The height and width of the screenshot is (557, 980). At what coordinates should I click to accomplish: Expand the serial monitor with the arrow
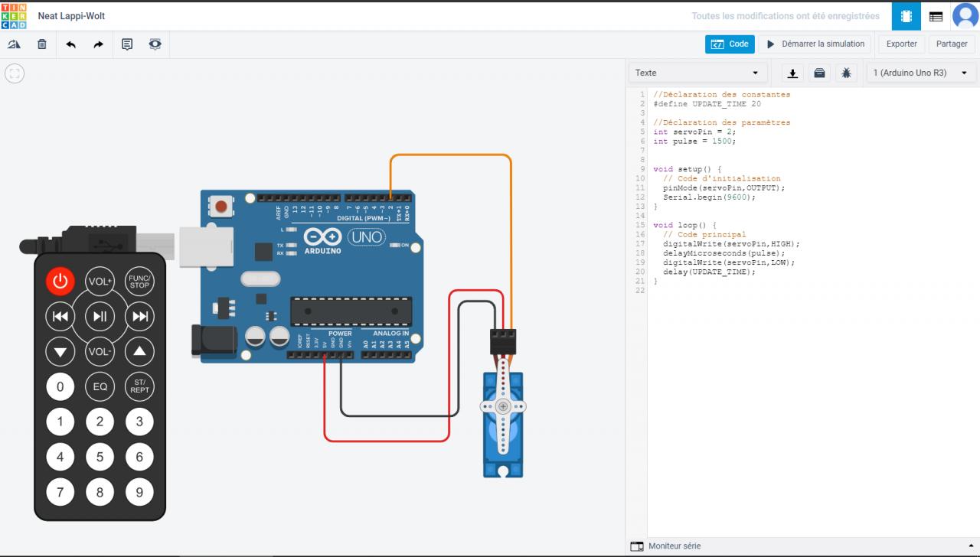click(971, 546)
